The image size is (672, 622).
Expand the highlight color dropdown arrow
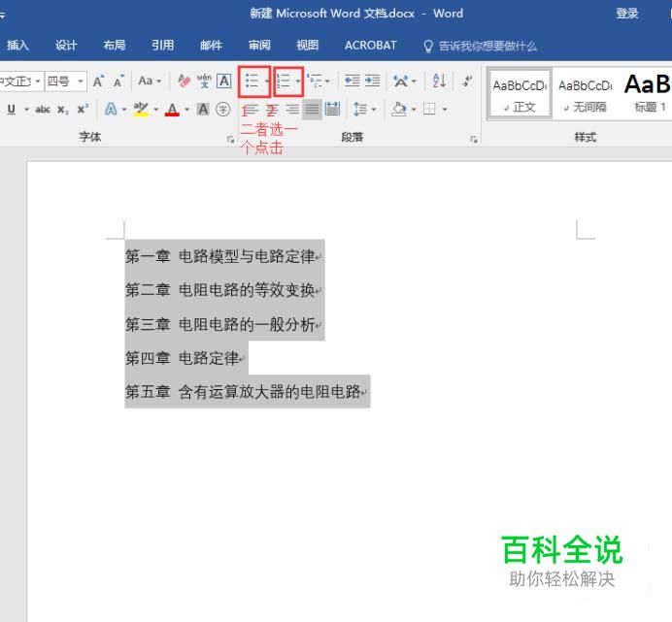point(156,110)
